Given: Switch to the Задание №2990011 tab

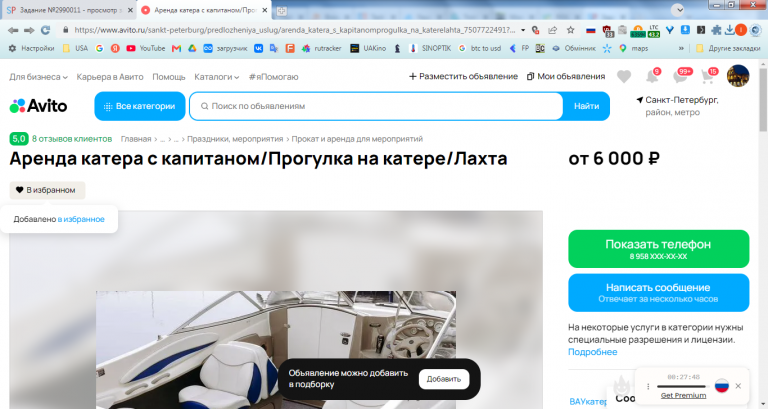Looking at the screenshot, I should click(69, 10).
